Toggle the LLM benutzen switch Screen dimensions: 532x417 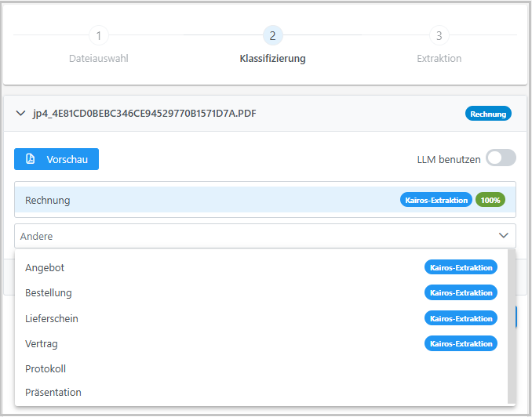[x=501, y=158]
